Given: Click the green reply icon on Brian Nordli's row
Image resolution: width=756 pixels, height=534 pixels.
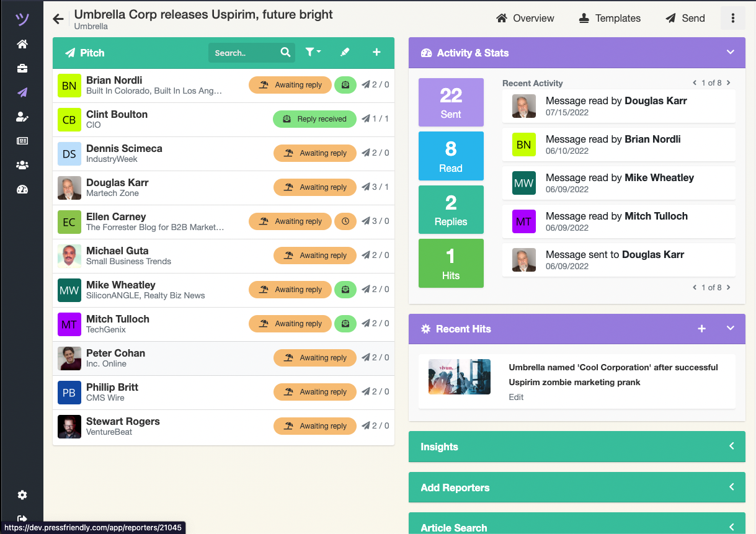Looking at the screenshot, I should point(345,85).
